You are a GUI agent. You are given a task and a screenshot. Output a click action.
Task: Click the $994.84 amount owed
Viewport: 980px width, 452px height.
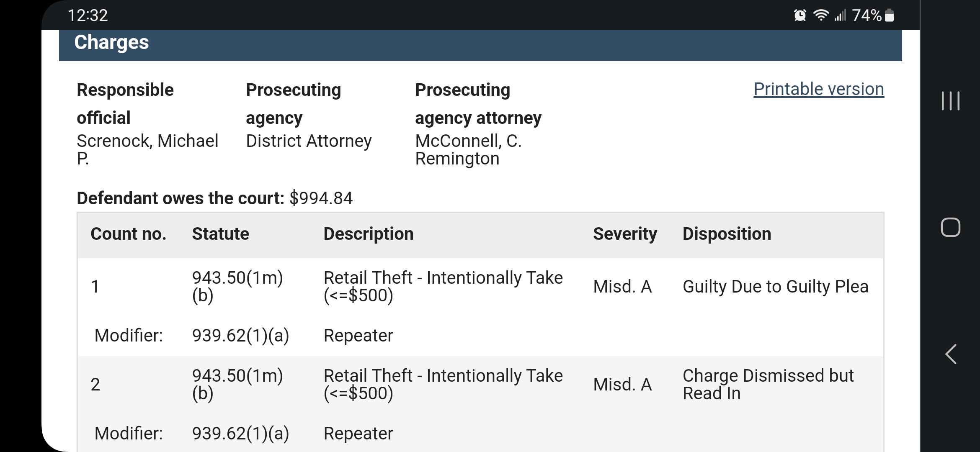(x=321, y=198)
